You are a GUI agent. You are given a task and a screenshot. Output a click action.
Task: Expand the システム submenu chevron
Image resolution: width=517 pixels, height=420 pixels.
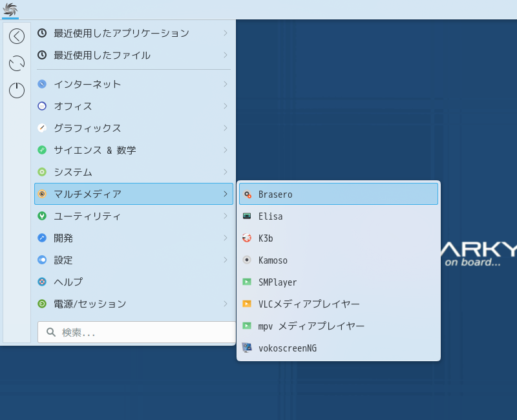(x=226, y=172)
